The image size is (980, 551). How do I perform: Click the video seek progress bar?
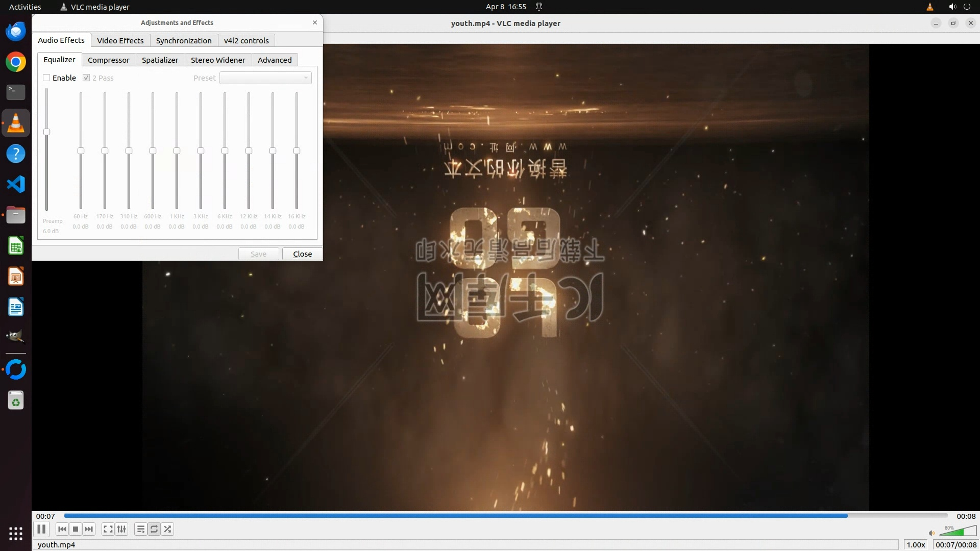tap(505, 516)
